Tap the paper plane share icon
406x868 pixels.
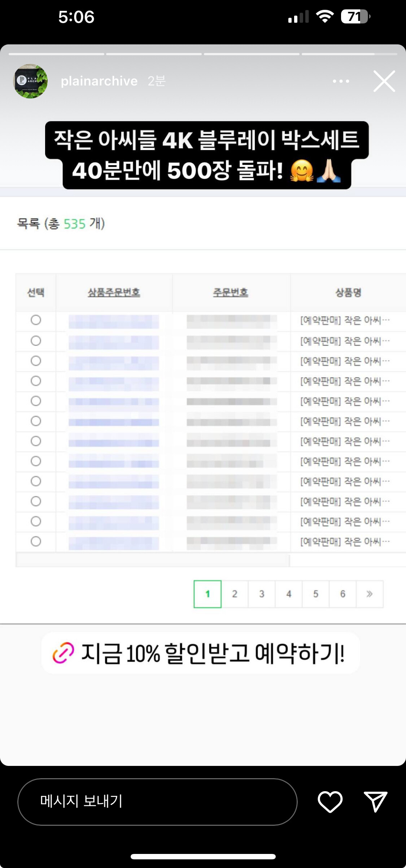[x=375, y=802]
